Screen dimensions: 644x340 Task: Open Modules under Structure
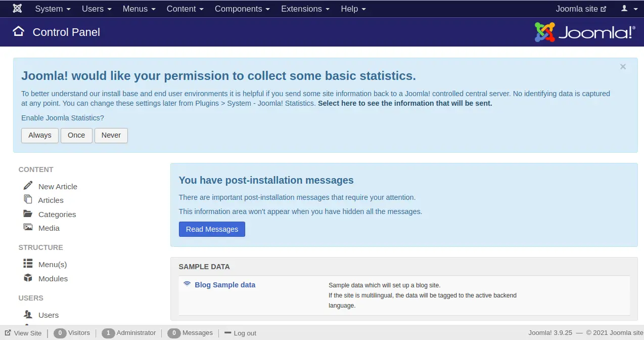[x=53, y=279]
